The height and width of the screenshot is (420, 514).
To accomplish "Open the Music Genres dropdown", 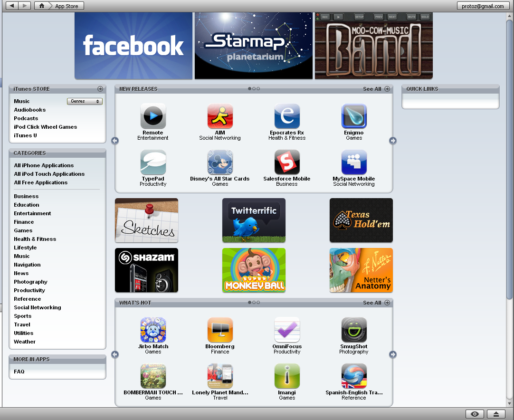I will 85,101.
